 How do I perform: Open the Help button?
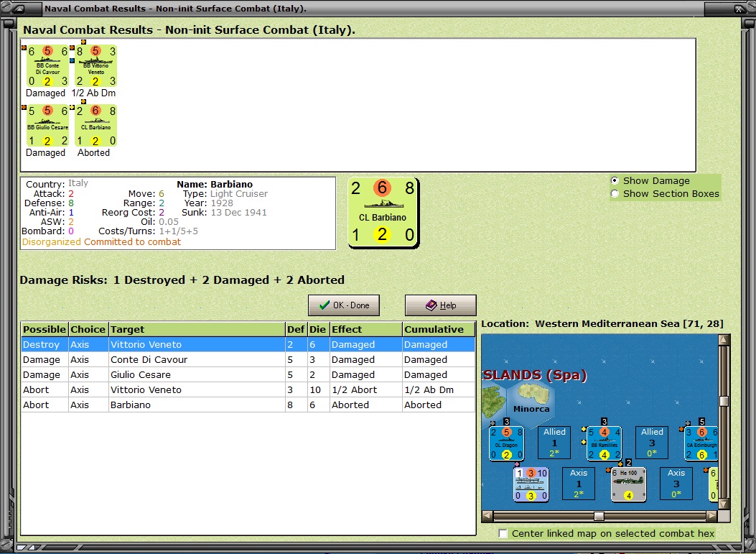point(441,305)
